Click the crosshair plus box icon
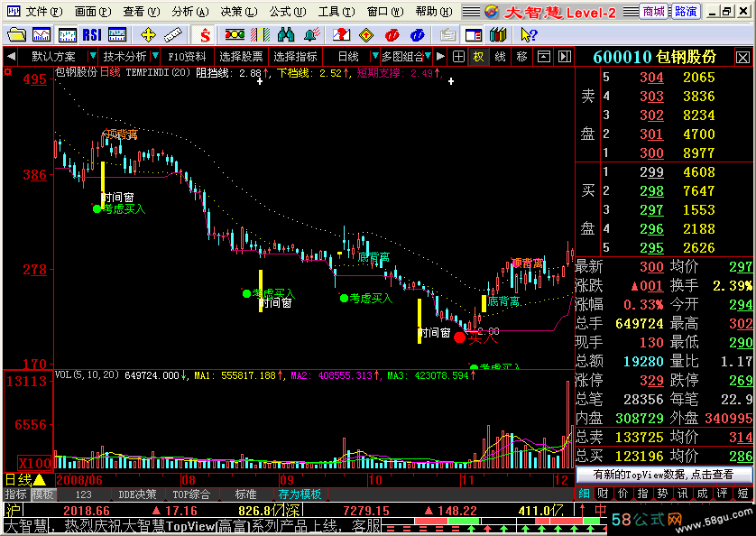 (458, 57)
